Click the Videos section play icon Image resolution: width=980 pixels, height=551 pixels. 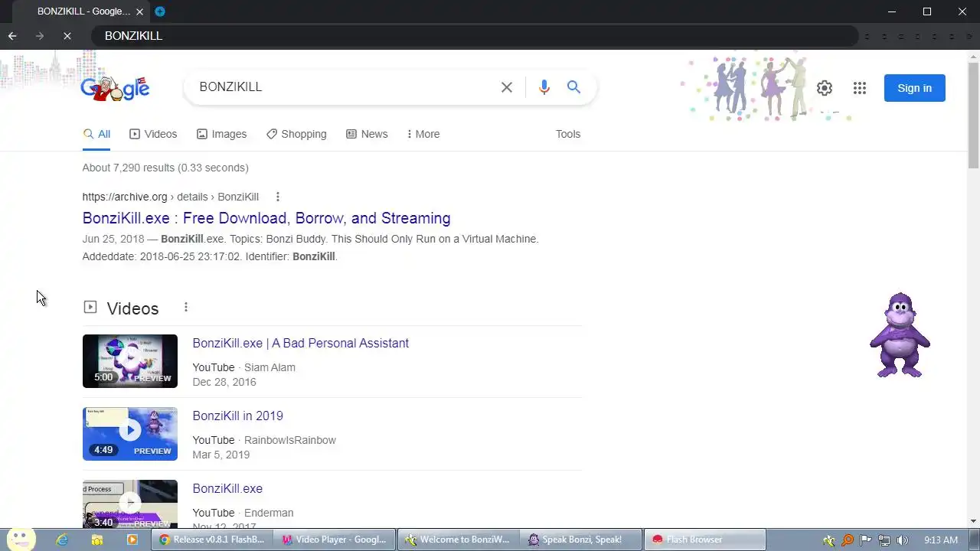point(90,307)
